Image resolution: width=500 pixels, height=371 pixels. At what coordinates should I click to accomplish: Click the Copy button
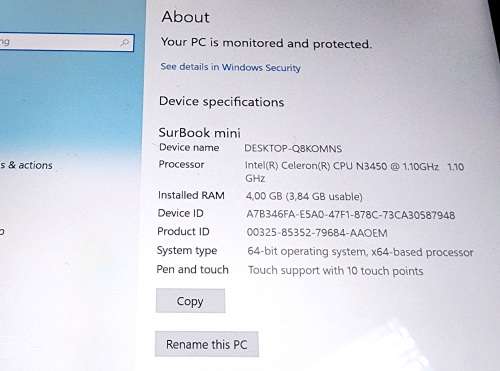[190, 301]
